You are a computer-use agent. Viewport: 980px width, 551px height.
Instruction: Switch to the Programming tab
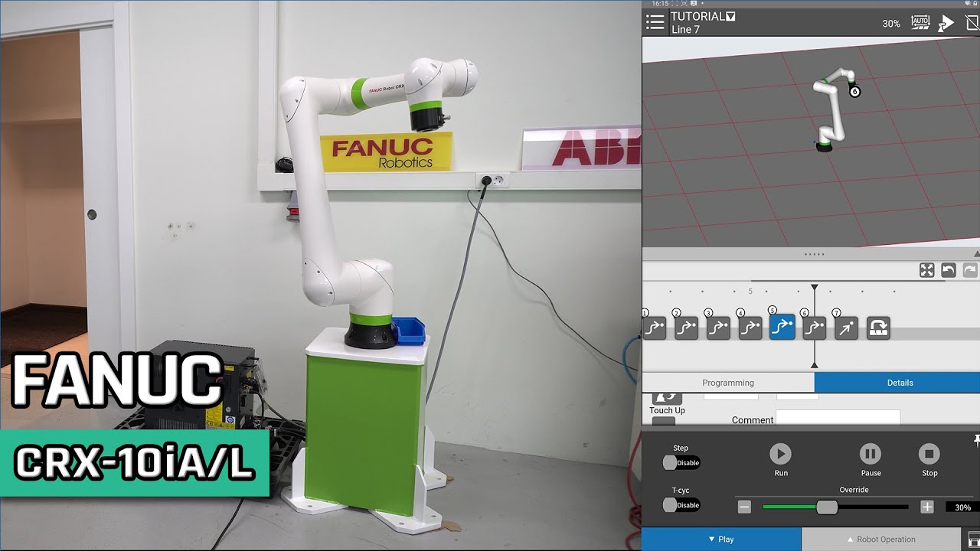(x=729, y=383)
